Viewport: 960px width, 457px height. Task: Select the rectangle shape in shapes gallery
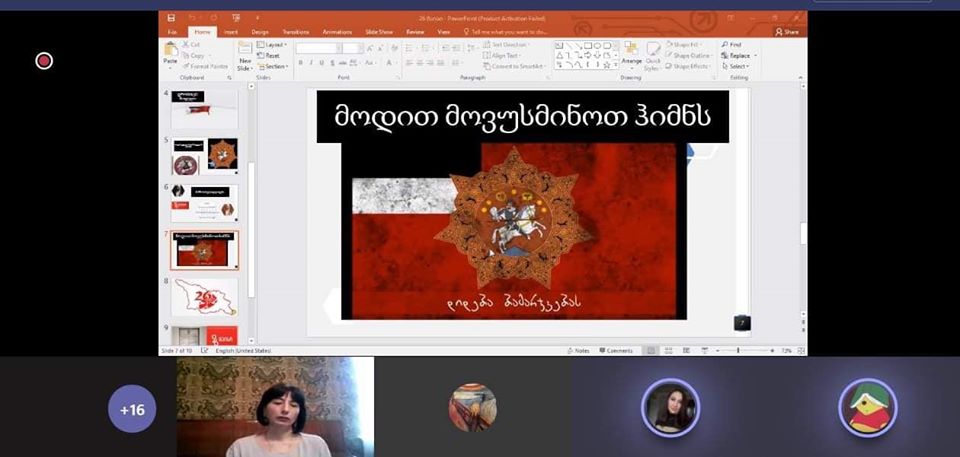(x=588, y=45)
